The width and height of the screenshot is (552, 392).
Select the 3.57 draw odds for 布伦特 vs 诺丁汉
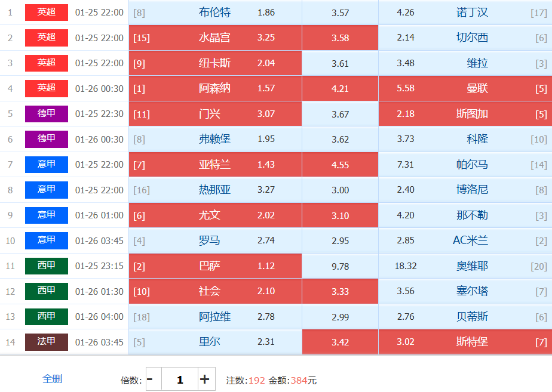tap(340, 13)
